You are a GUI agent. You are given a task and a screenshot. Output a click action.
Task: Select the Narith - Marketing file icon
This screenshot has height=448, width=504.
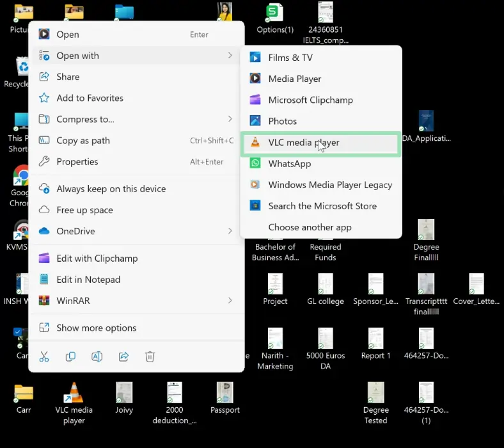[275, 339]
